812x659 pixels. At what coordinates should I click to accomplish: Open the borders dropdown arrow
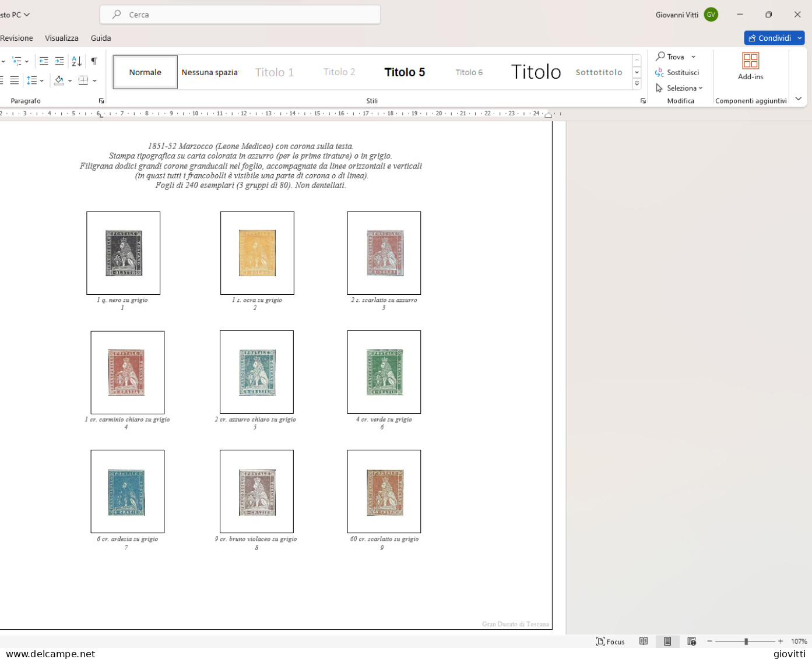point(94,80)
